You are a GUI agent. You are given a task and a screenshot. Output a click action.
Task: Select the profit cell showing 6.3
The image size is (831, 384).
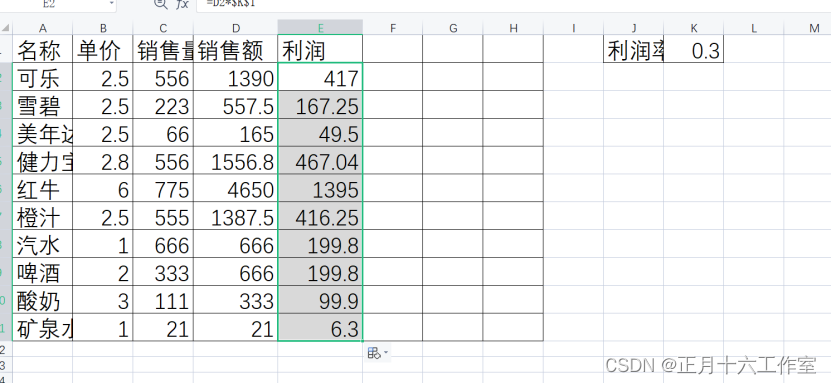320,328
